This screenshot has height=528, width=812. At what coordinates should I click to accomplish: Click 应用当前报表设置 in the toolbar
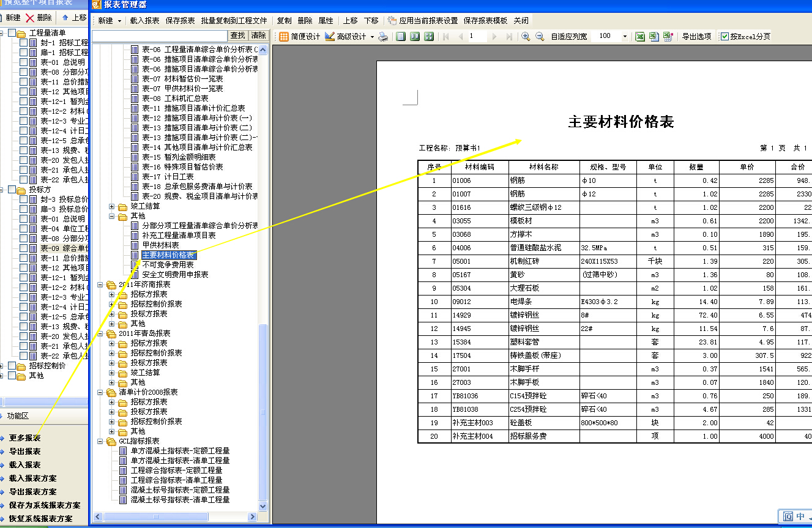click(423, 21)
